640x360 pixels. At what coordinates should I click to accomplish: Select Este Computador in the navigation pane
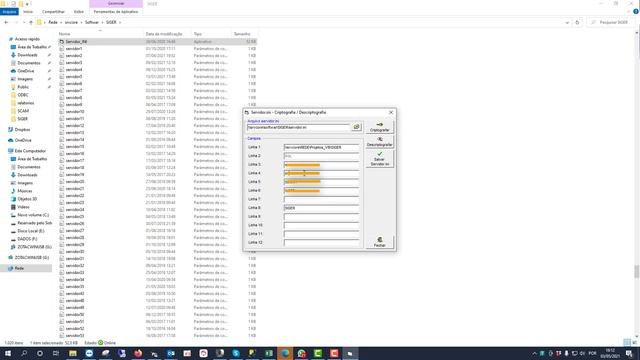pyautogui.click(x=30, y=151)
